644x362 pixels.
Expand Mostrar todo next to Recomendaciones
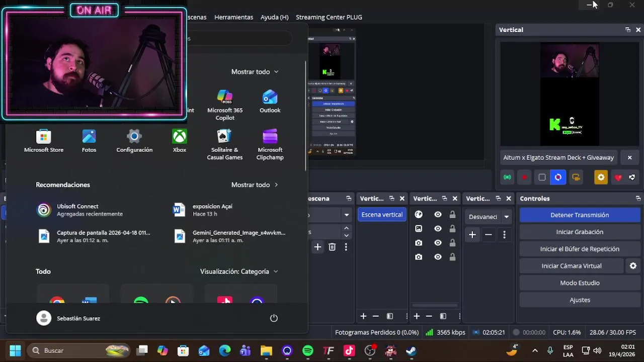255,185
